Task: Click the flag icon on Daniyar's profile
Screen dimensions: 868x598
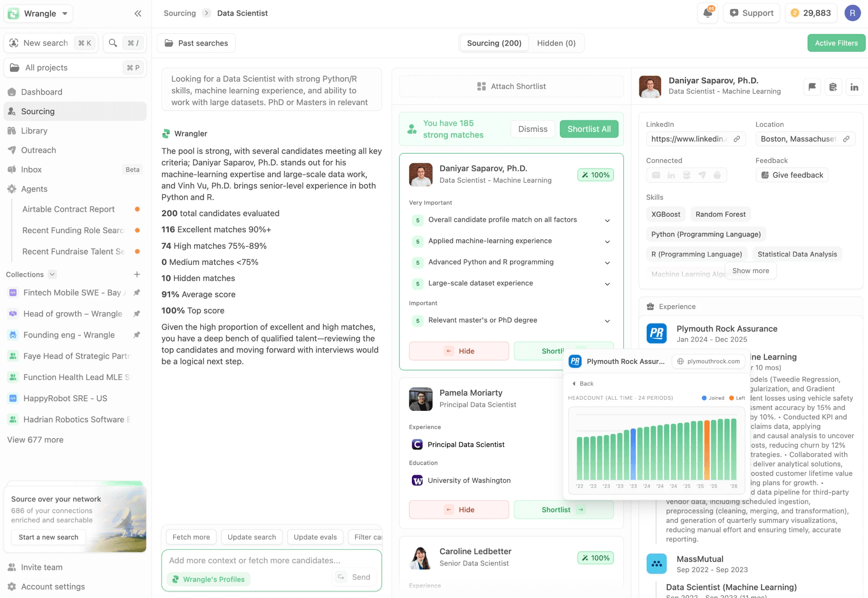Action: pyautogui.click(x=812, y=87)
